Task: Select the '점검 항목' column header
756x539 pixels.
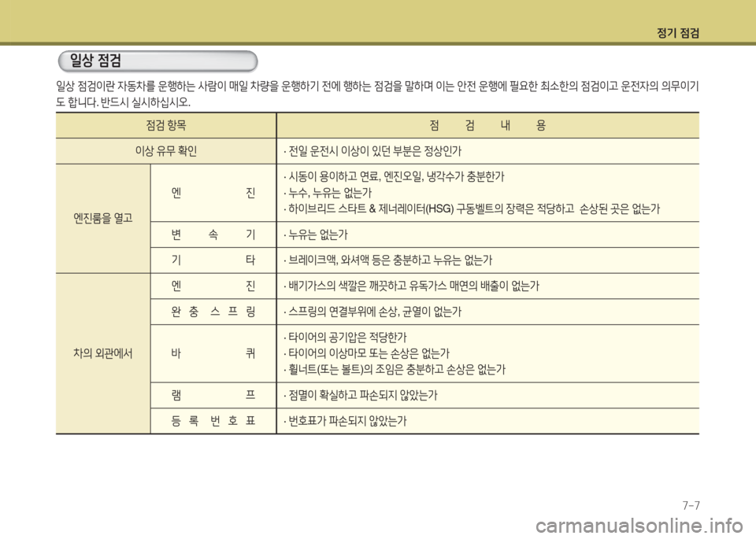Action: click(166, 126)
